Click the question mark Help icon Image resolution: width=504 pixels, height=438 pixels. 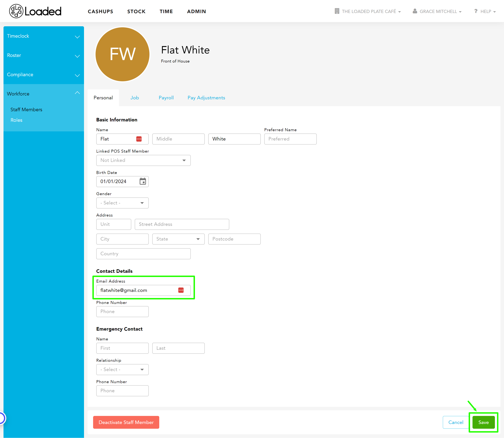click(x=476, y=11)
